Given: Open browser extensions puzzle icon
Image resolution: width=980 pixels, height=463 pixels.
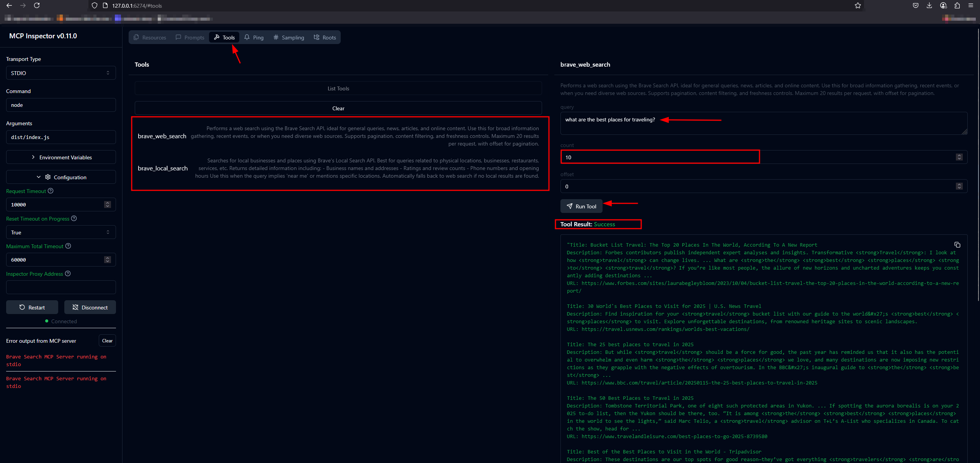Looking at the screenshot, I should pyautogui.click(x=957, y=5).
